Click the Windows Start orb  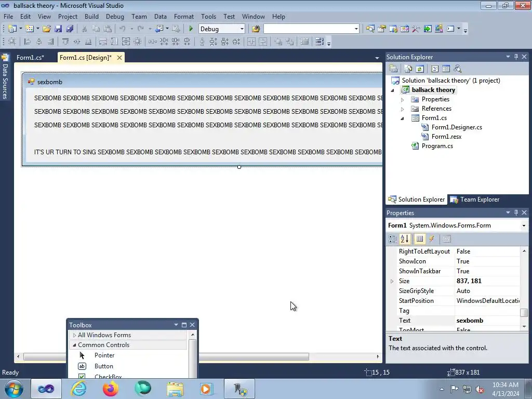pyautogui.click(x=14, y=389)
